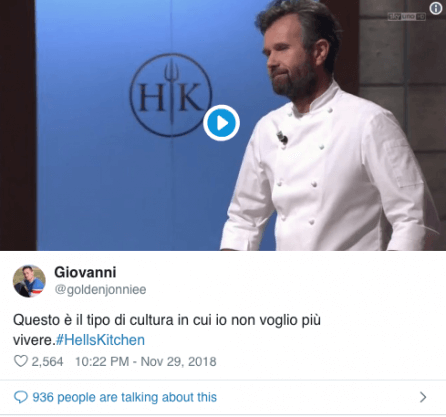Image resolution: width=446 pixels, height=417 pixels.
Task: Click the Sky Uno watermark in the video
Action: point(406,16)
